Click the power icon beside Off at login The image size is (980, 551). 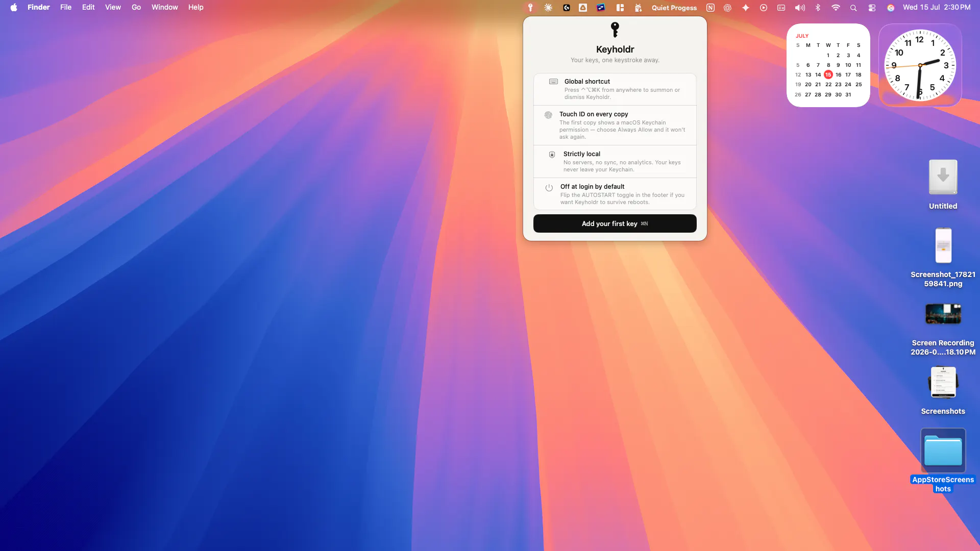tap(549, 188)
